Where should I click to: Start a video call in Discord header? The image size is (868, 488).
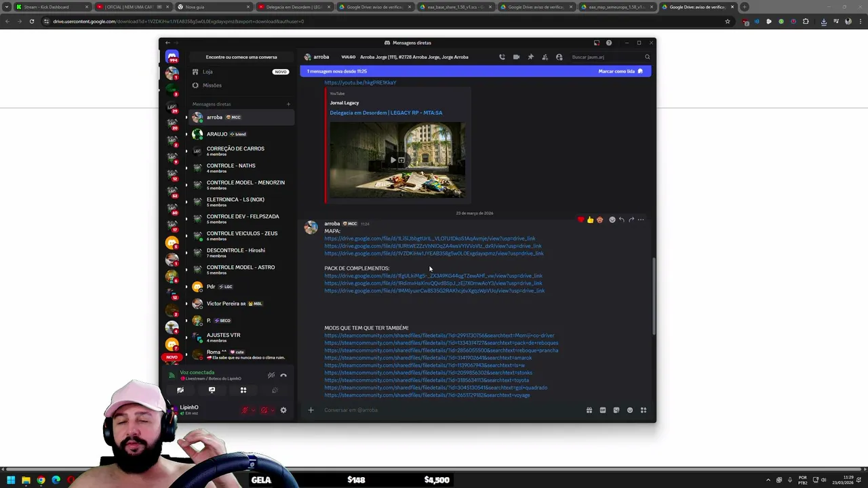coord(516,57)
